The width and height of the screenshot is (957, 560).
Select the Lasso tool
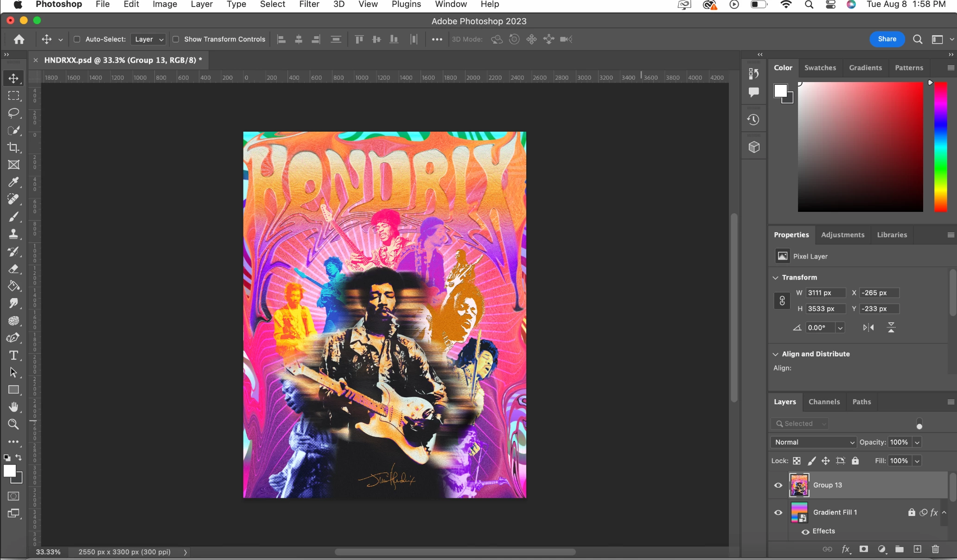13,113
